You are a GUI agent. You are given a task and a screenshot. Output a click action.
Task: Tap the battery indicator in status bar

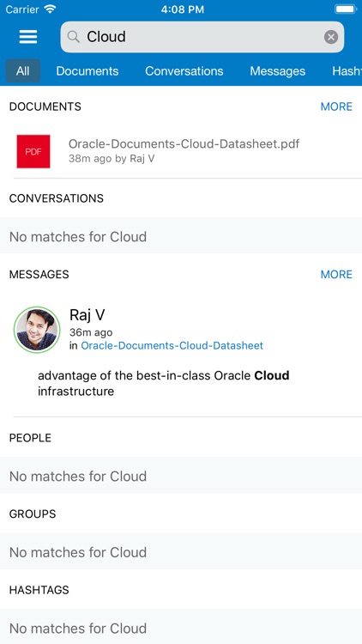click(346, 9)
